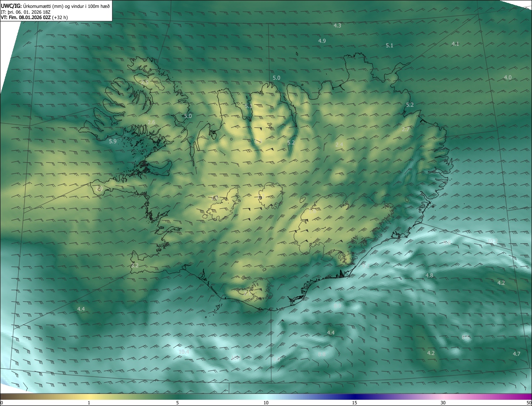
Task: Click the 2.7 precipitation value
Action: pos(406,130)
